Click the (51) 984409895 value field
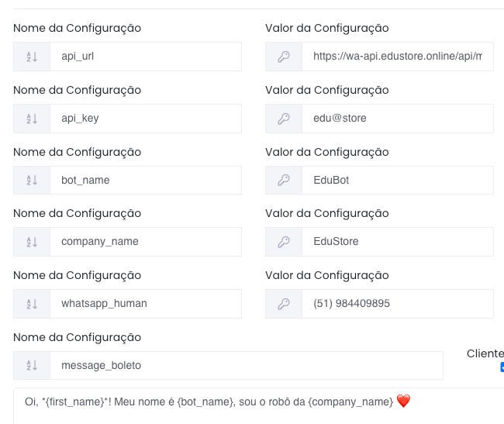The image size is (504, 424). point(397,304)
